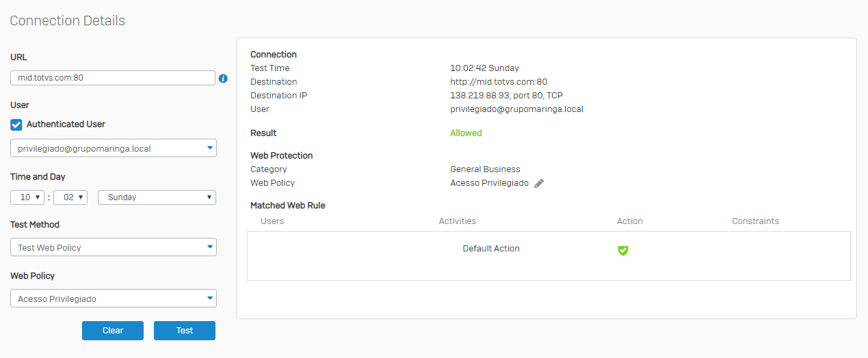Click the green Allowed result text
868x358 pixels.
pos(466,133)
